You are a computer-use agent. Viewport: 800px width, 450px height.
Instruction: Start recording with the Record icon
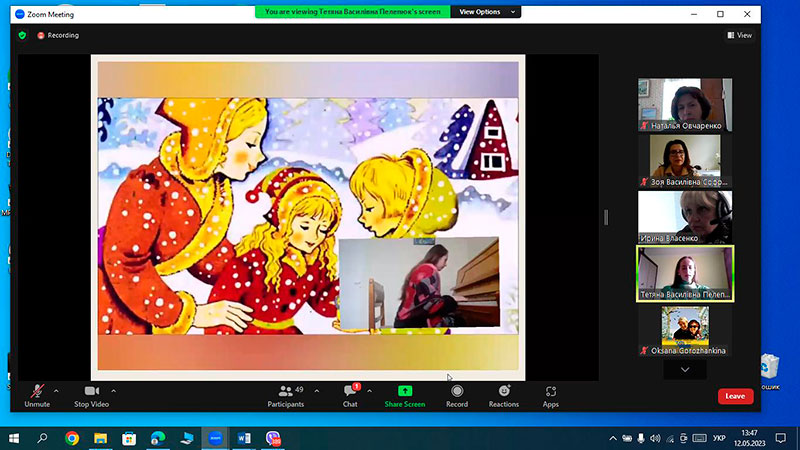pos(457,391)
